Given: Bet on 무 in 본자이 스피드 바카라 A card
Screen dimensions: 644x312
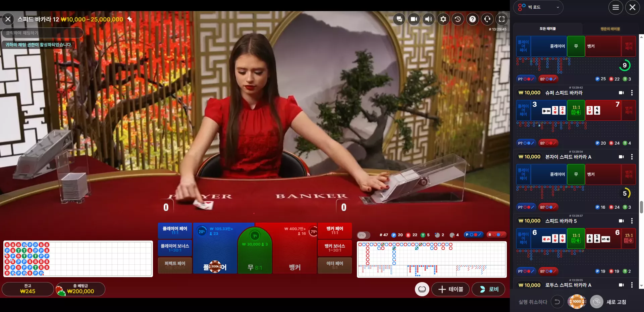Looking at the screenshot, I should pyautogui.click(x=576, y=174).
